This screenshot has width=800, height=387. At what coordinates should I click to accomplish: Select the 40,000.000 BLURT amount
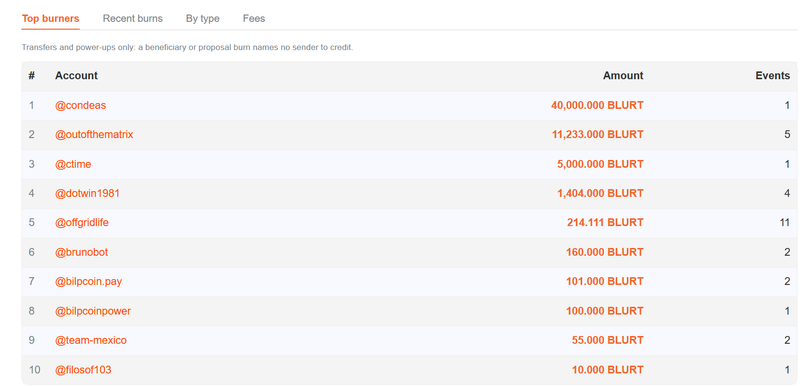click(597, 105)
